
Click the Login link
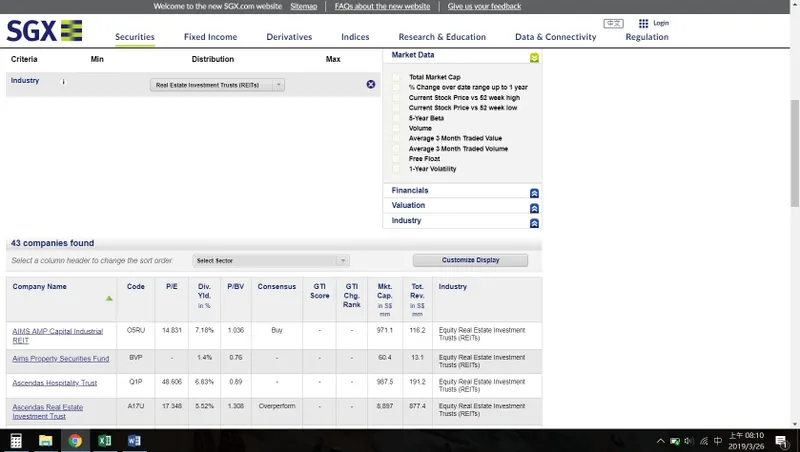[661, 23]
